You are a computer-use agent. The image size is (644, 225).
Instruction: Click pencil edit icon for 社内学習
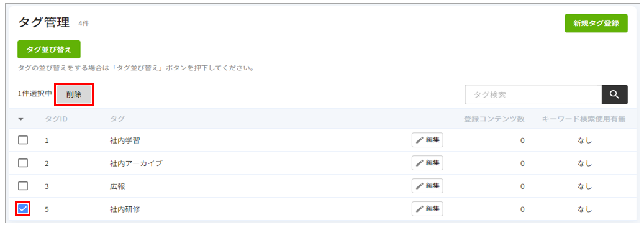click(419, 140)
